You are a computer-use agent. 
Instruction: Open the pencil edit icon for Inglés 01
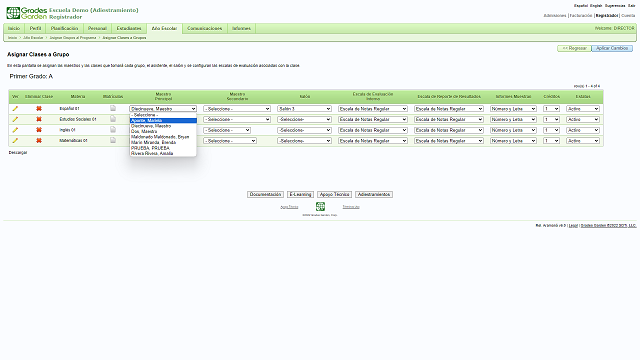pos(15,130)
